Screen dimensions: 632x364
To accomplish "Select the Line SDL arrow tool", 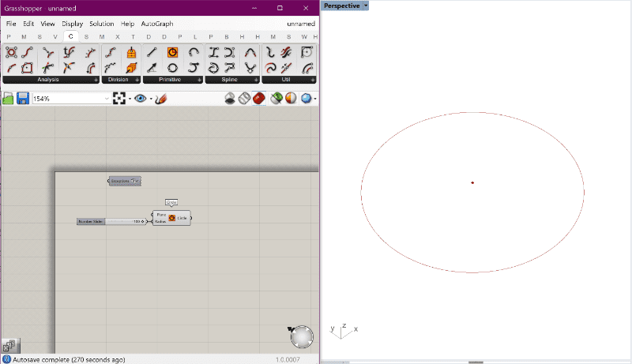I will click(x=152, y=68).
